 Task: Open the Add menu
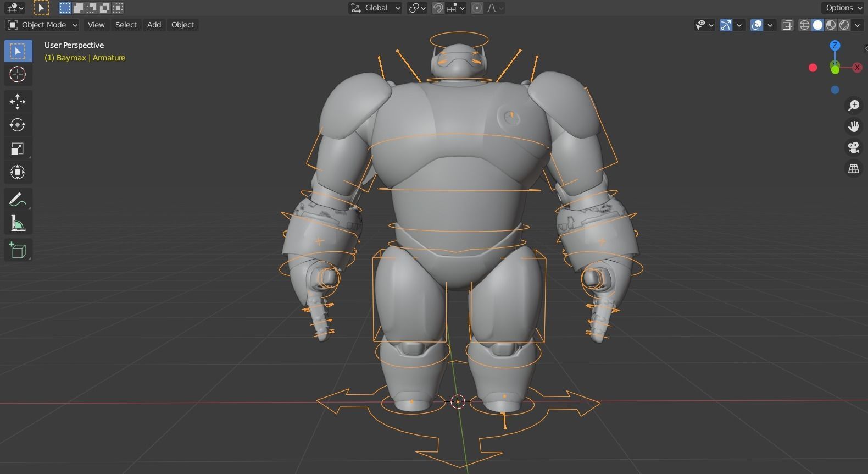click(154, 25)
